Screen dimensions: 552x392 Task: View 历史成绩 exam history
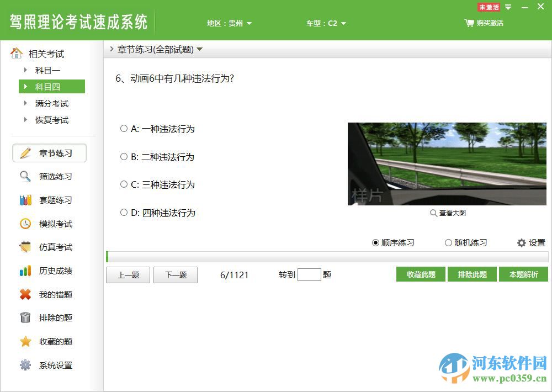tap(49, 271)
